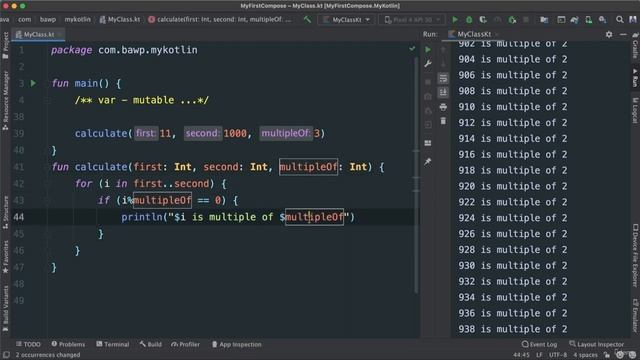Open the Pixel 4 API 30 device dropdown

coord(412,19)
